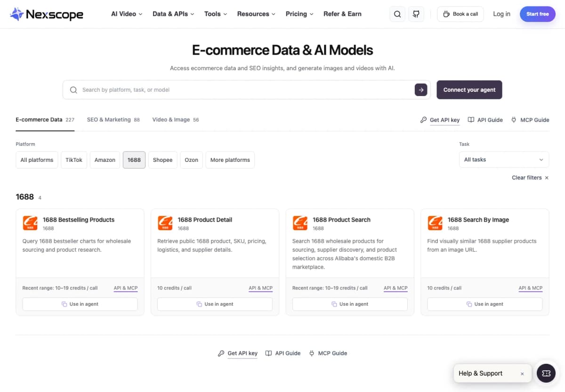The width and height of the screenshot is (565, 392).
Task: Select Ozon platform filter
Action: point(191,160)
